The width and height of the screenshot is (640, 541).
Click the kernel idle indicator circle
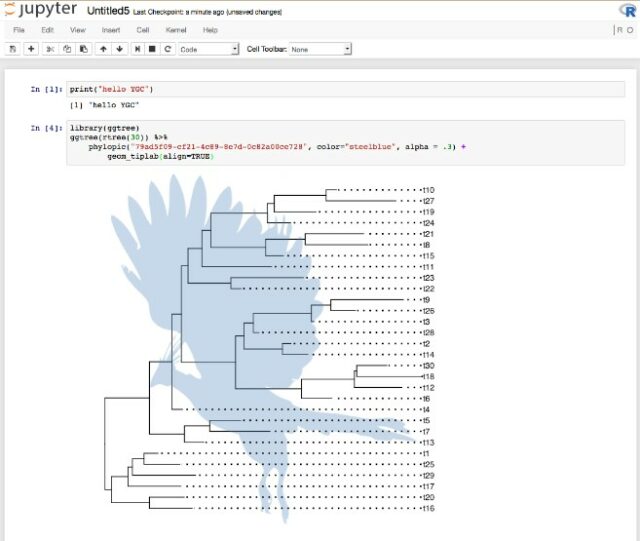pos(630,30)
